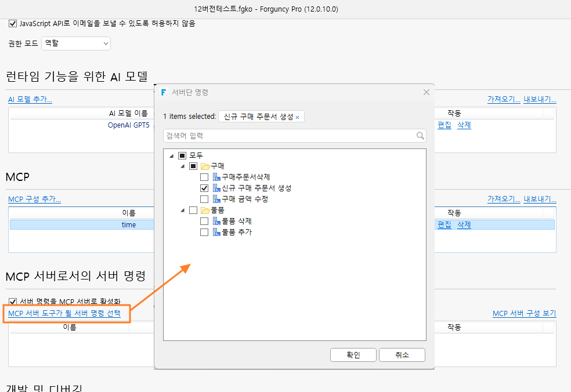The height and width of the screenshot is (392, 571).
Task: Uncheck the 신규 구매 주문서 생성 checkbox
Action: pyautogui.click(x=204, y=188)
